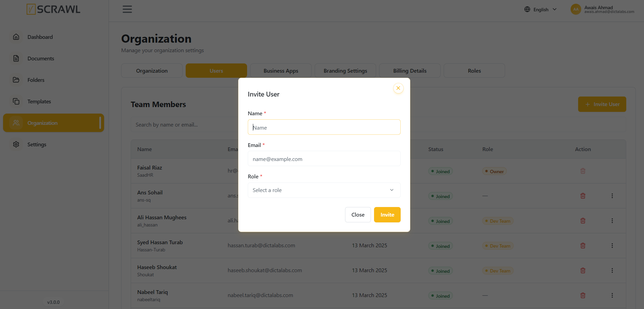Open the hamburger menu icon

click(x=127, y=9)
